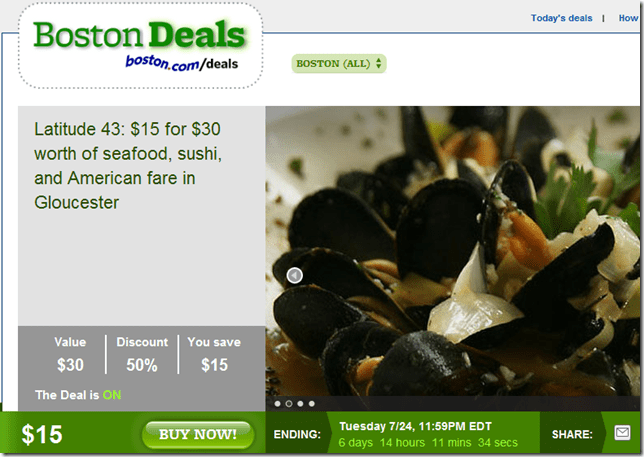Click the countdown timer text

click(428, 443)
